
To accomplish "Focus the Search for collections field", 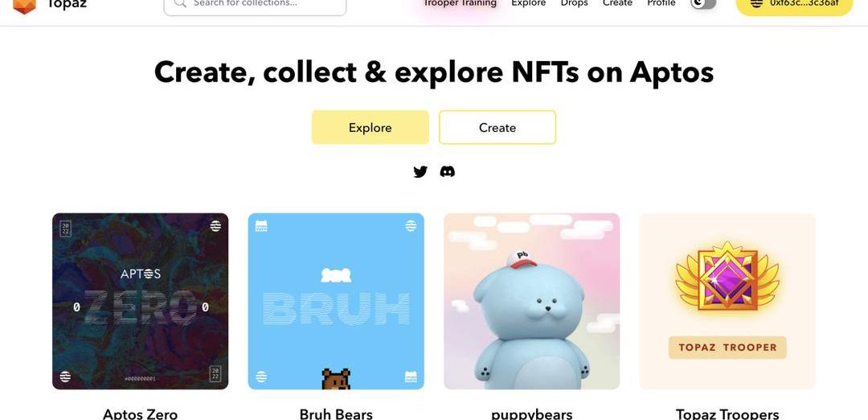I will (256, 5).
